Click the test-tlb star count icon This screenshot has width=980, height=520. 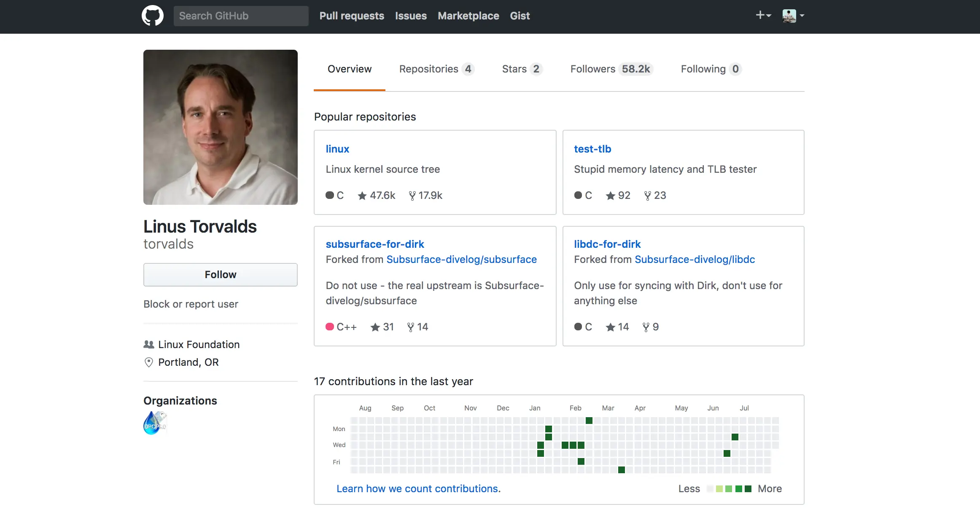pyautogui.click(x=610, y=196)
